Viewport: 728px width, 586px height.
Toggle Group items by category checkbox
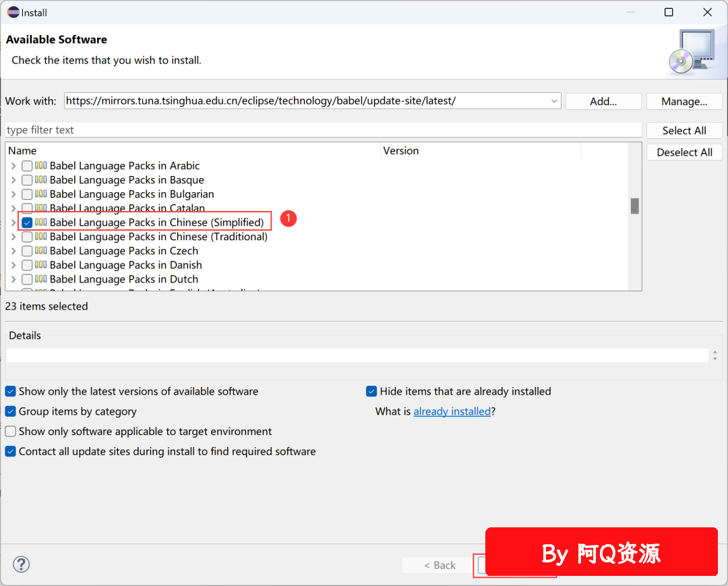(x=10, y=411)
